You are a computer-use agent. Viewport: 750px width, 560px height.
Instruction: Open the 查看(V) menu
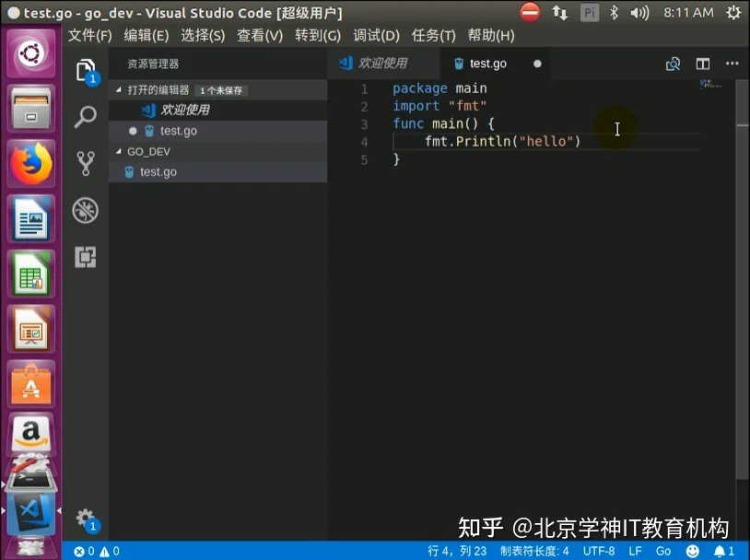pyautogui.click(x=260, y=35)
